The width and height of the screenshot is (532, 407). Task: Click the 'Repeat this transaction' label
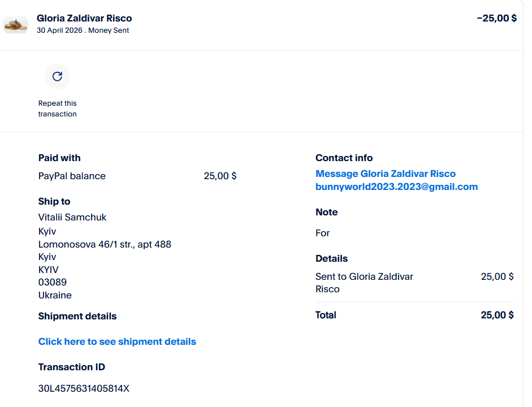57,109
